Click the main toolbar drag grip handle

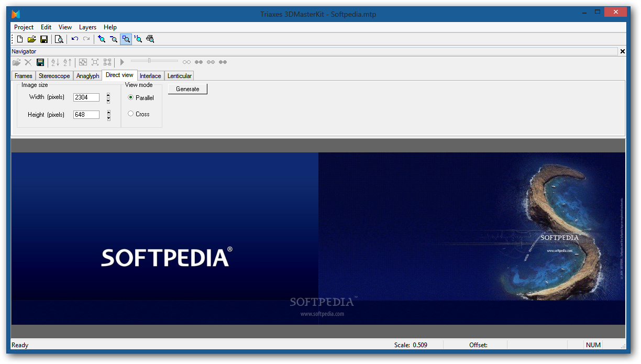tap(13, 39)
